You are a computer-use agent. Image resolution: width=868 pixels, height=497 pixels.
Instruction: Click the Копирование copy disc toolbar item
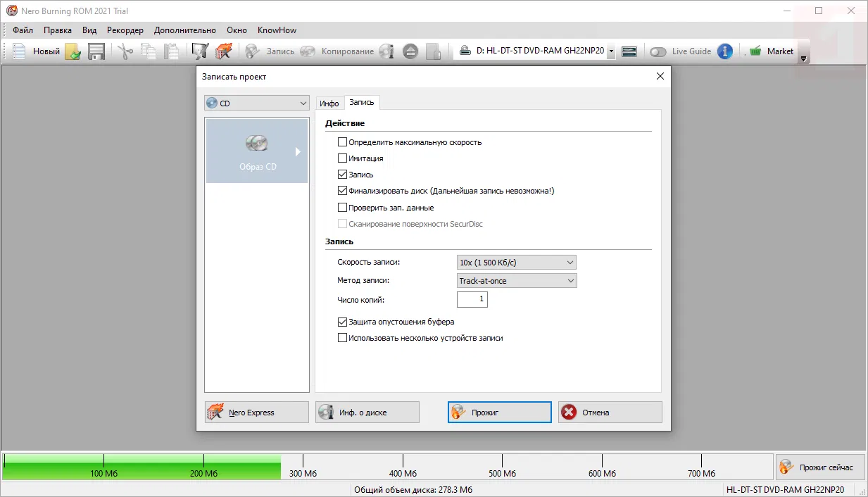[x=336, y=51]
